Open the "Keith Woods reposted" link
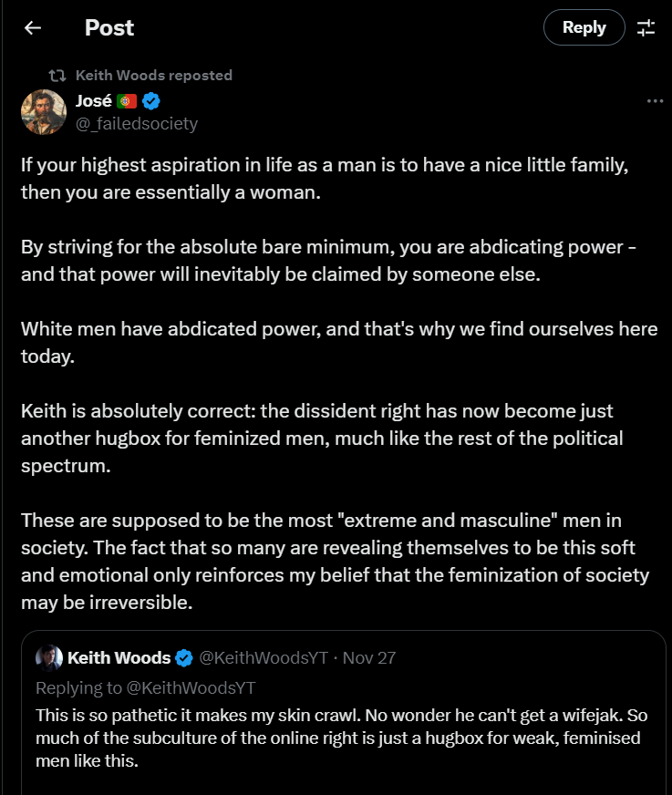 click(x=154, y=76)
